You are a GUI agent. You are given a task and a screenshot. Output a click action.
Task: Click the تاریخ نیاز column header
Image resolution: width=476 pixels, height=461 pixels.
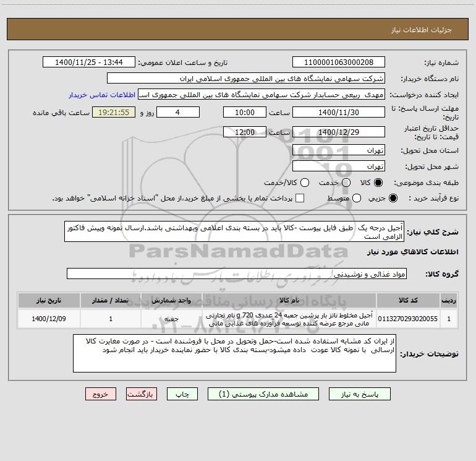[x=49, y=301]
